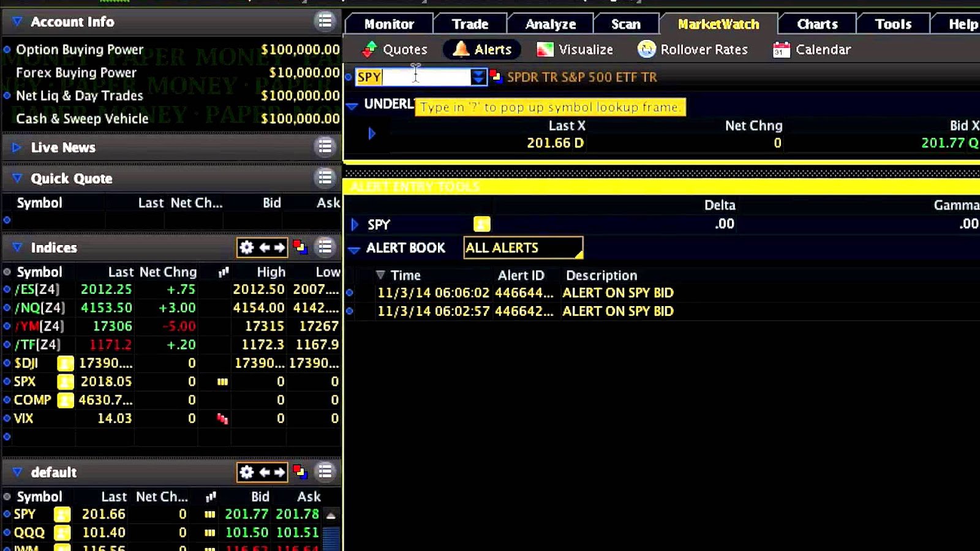Open the Account Info hamburger menu
This screenshot has width=980, height=551.
[x=325, y=22]
